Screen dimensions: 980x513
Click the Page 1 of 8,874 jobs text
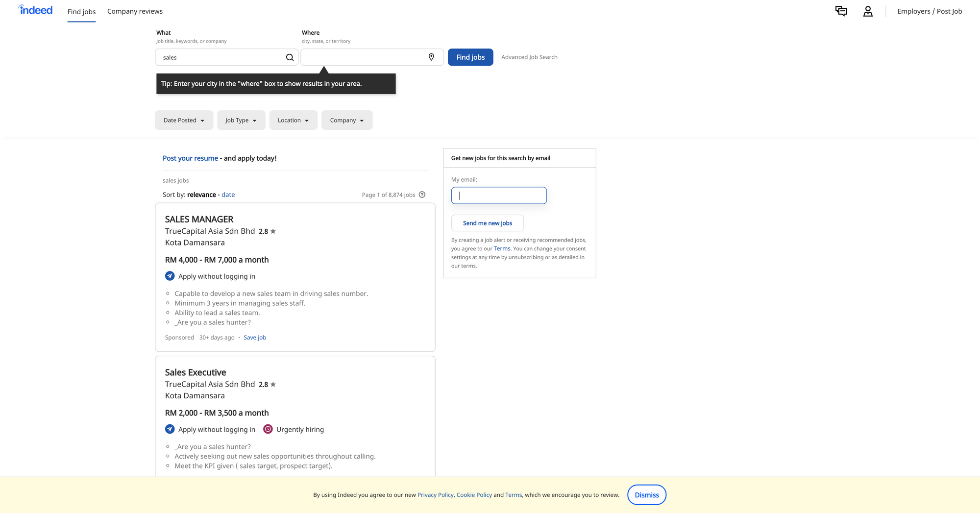(x=389, y=195)
